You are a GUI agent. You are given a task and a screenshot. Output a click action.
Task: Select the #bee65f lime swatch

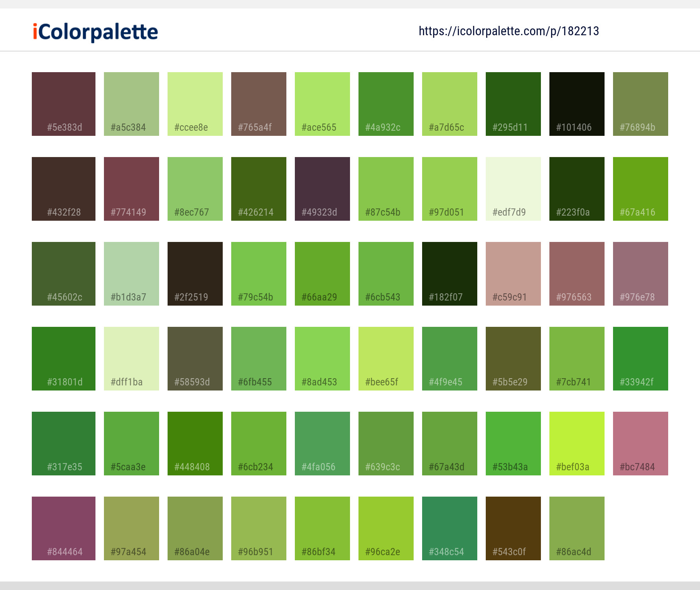[x=386, y=359]
